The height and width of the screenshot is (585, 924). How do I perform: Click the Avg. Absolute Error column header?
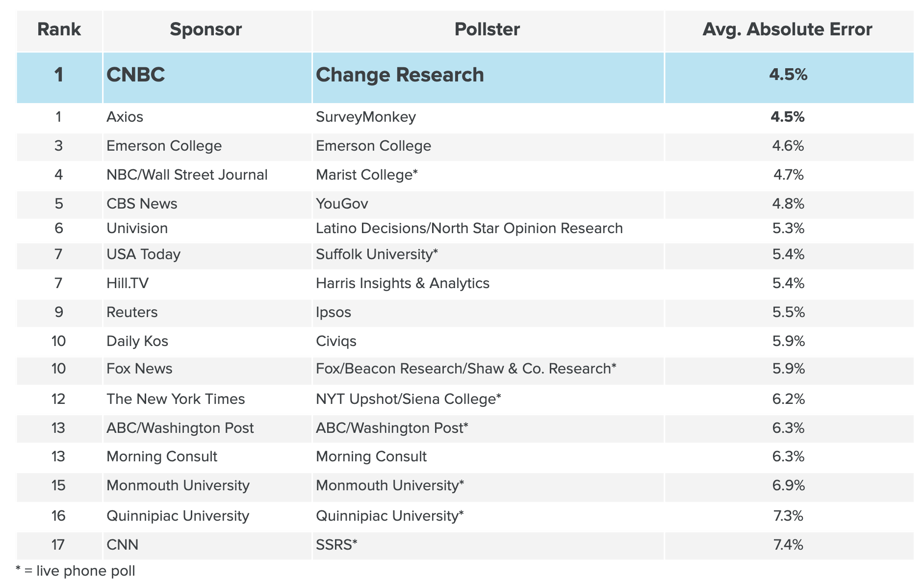(788, 29)
